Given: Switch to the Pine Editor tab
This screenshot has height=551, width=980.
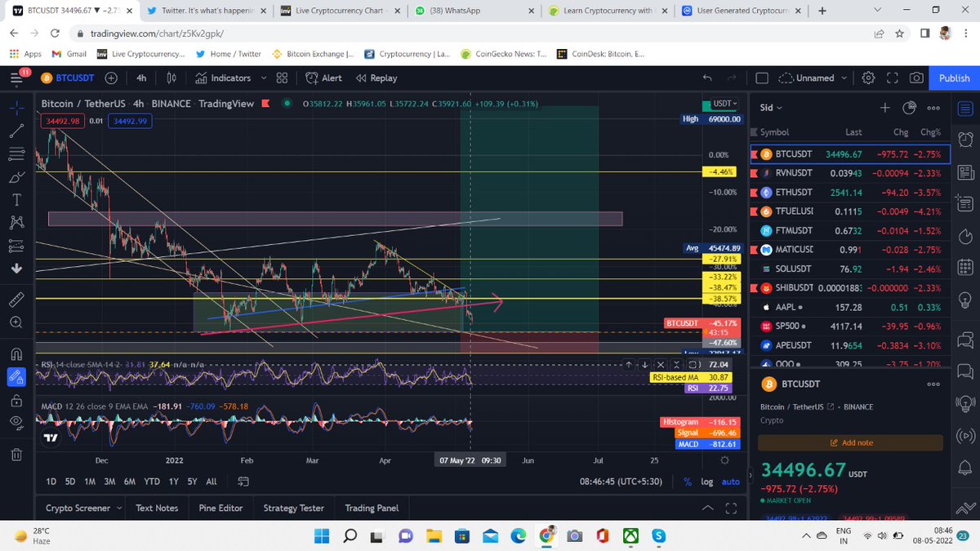Looking at the screenshot, I should [220, 508].
